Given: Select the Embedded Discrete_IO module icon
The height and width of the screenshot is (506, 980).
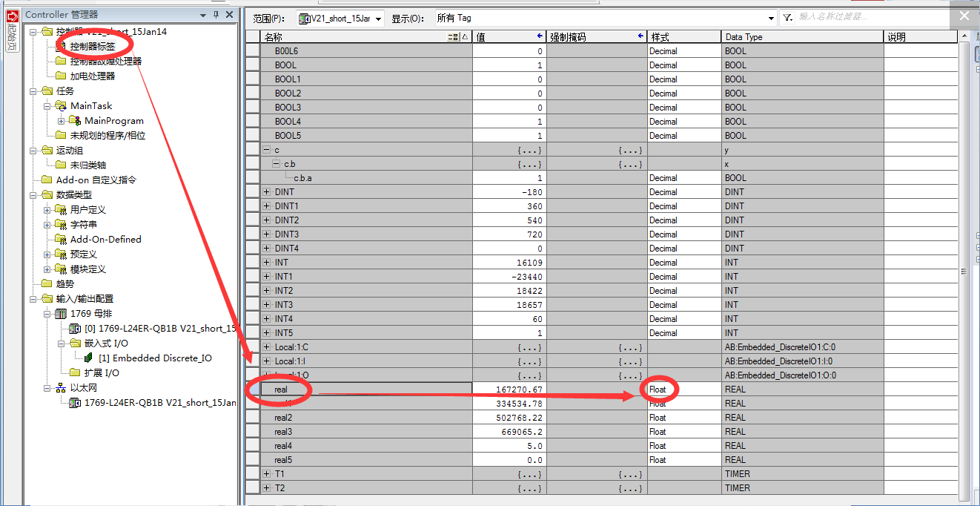Looking at the screenshot, I should [x=89, y=358].
